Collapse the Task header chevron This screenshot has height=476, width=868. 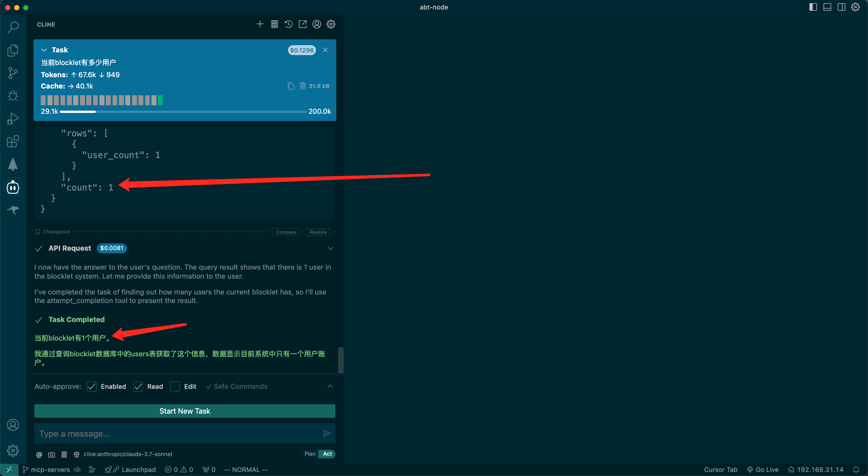point(44,50)
